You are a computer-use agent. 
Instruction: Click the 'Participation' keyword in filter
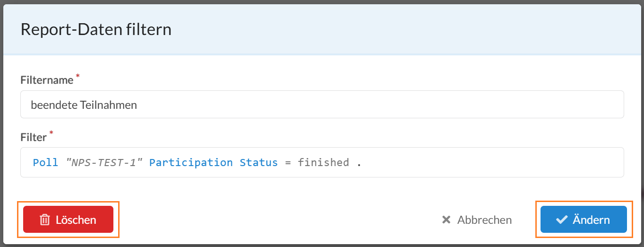[191, 162]
